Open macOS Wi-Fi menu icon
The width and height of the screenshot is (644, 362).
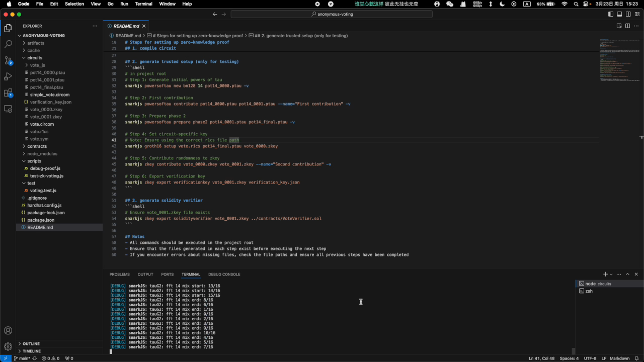coord(565,4)
